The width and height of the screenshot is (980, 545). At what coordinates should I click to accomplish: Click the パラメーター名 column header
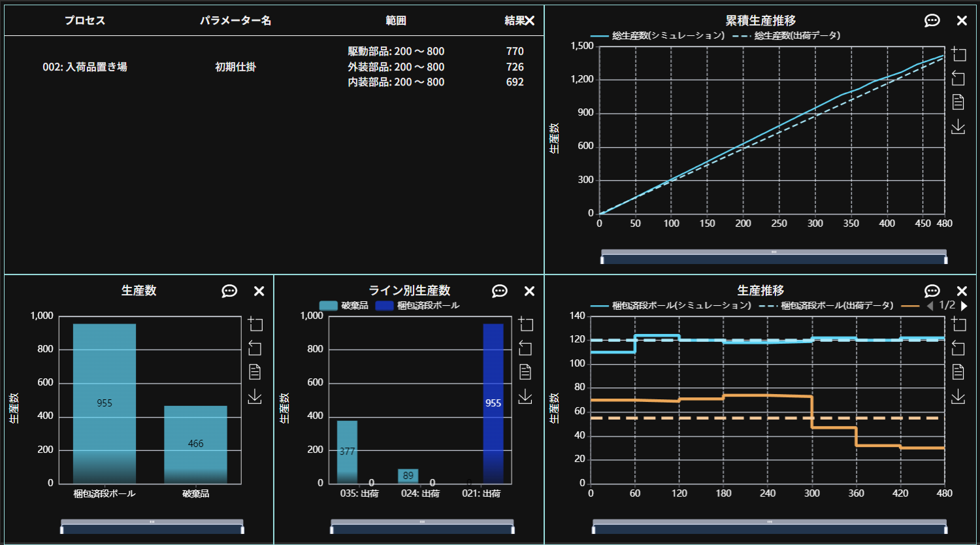coord(235,21)
